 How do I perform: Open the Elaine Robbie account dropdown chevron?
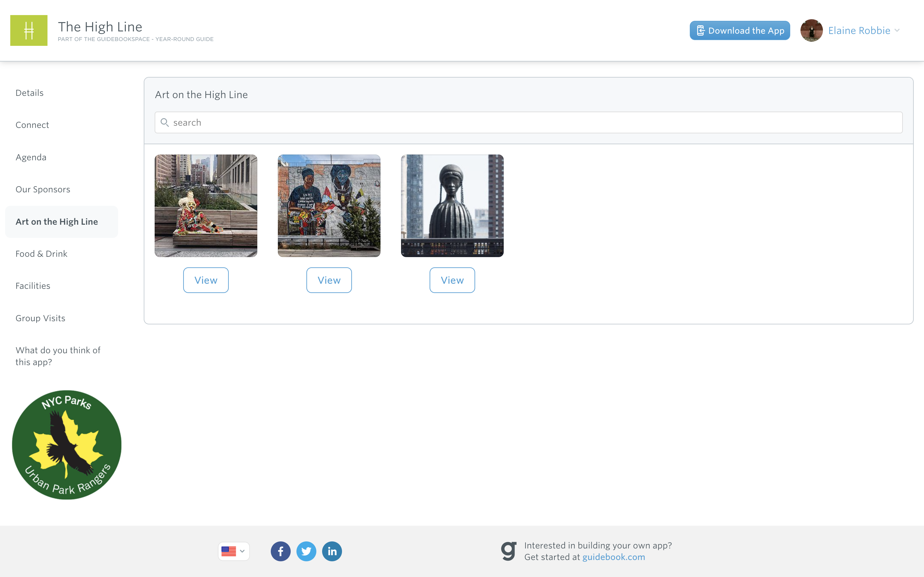pyautogui.click(x=897, y=30)
